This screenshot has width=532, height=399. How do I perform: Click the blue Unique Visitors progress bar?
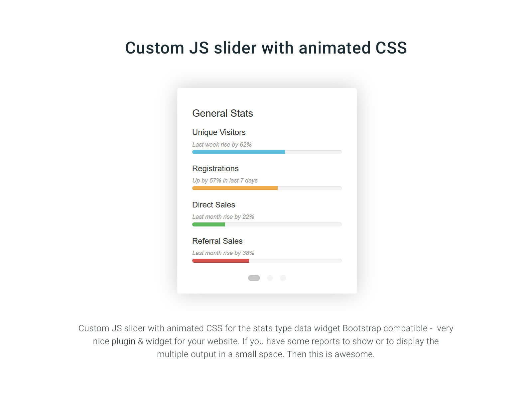coord(238,152)
